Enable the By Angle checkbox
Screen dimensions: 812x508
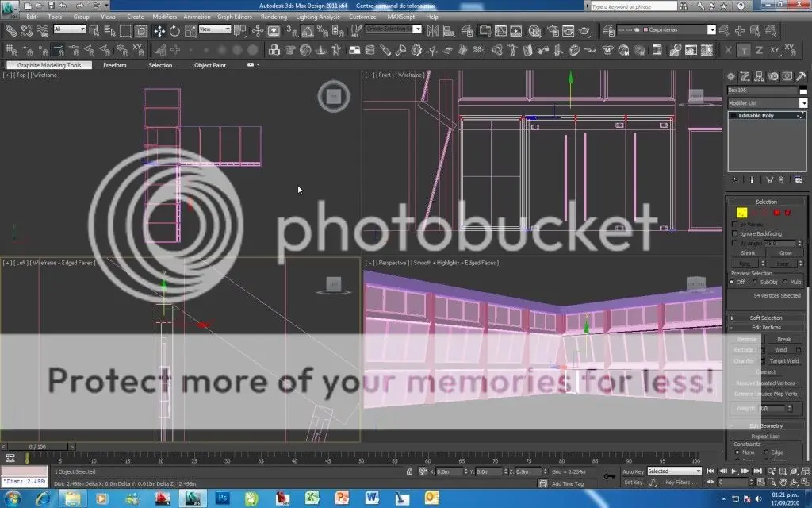(734, 243)
